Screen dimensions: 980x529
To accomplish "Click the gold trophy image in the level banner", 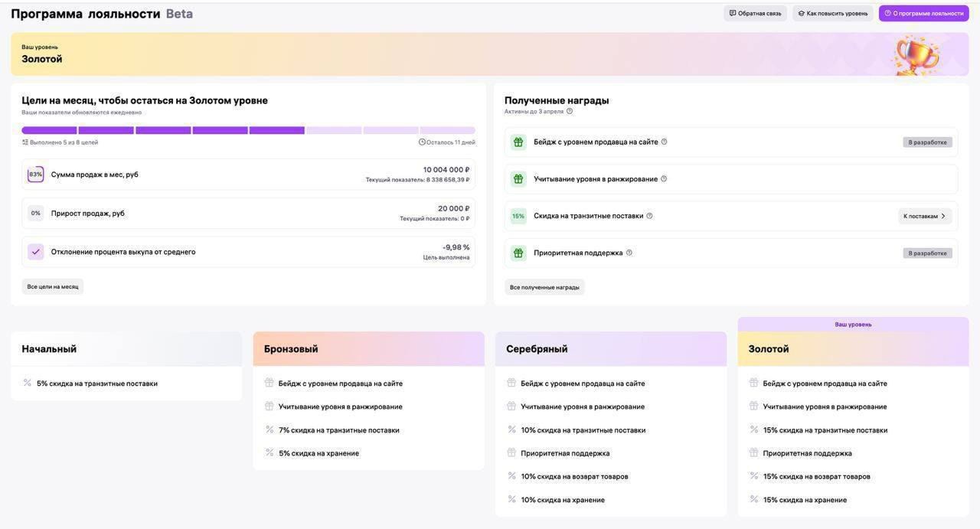I will [916, 54].
